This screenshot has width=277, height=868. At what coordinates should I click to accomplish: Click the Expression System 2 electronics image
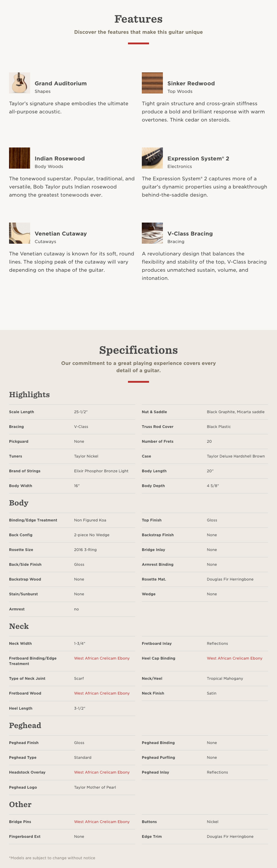pos(152,158)
